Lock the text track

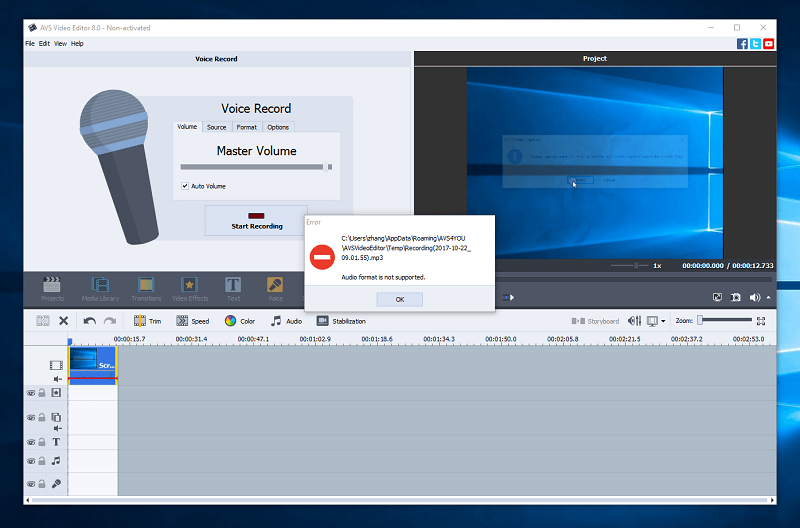[x=42, y=442]
